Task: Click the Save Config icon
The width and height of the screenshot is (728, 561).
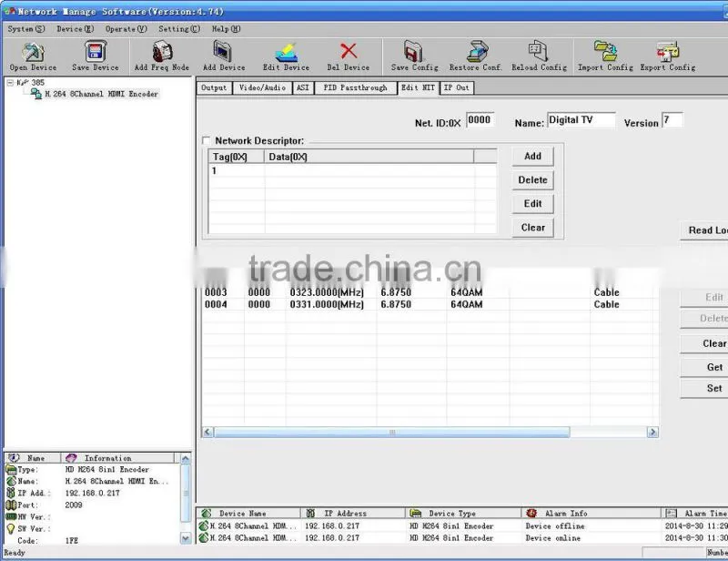Action: coord(414,52)
